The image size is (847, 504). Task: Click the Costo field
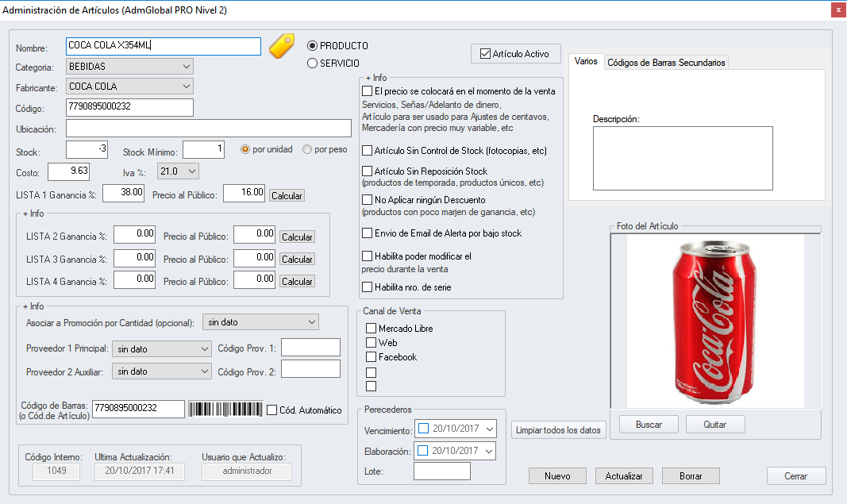click(x=68, y=171)
